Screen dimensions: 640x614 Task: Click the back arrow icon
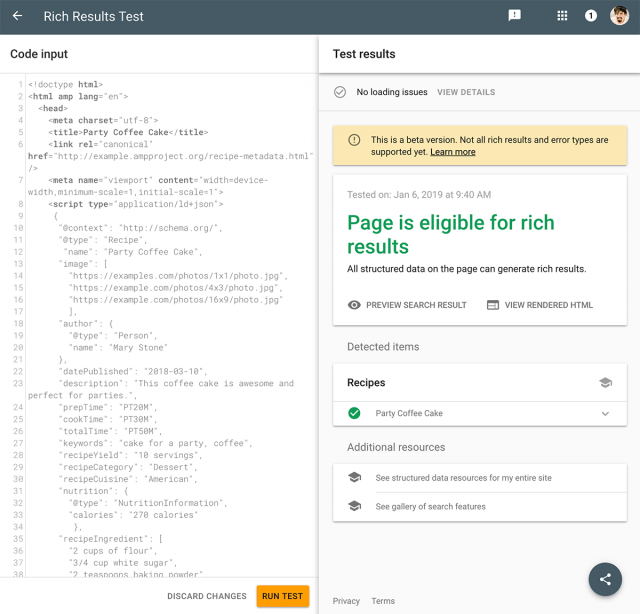(x=17, y=16)
